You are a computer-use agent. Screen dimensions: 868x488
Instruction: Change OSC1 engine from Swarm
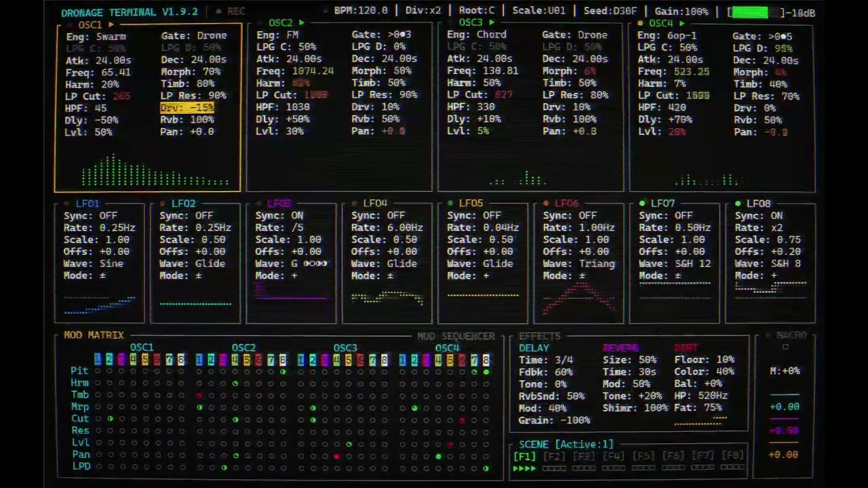click(96, 37)
